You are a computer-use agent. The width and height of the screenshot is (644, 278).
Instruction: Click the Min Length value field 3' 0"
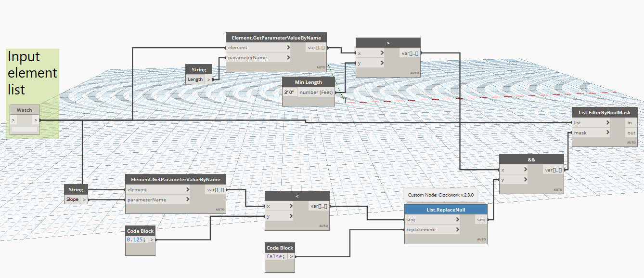[290, 92]
